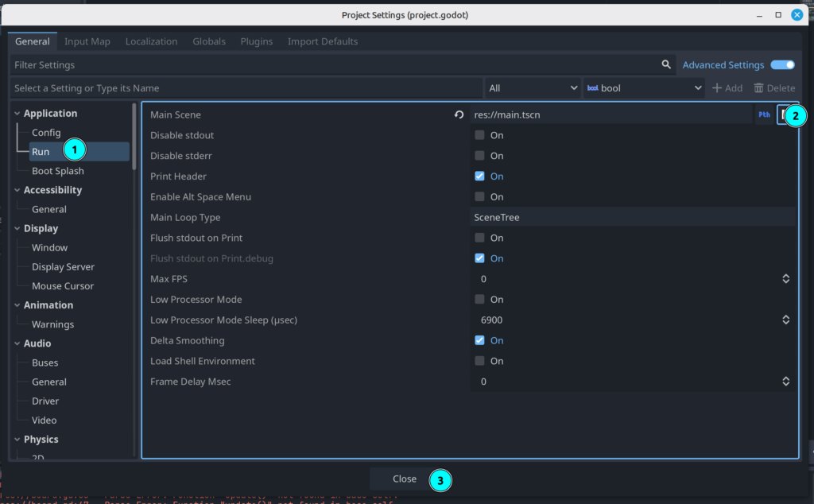Click the Pth path icon beside main scene

tap(764, 115)
